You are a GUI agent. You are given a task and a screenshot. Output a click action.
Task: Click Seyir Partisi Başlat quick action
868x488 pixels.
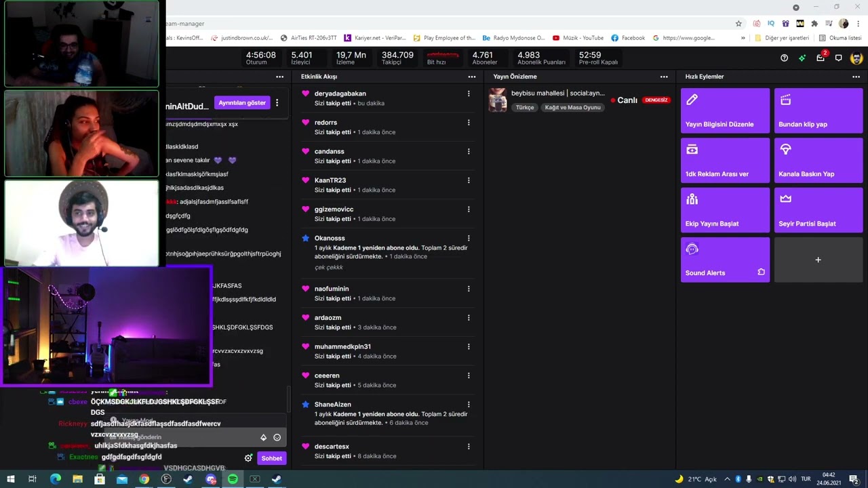[818, 209]
